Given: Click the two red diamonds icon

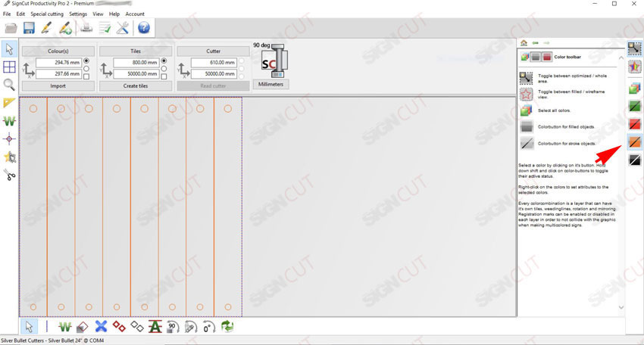Looking at the screenshot, I should (119, 327).
